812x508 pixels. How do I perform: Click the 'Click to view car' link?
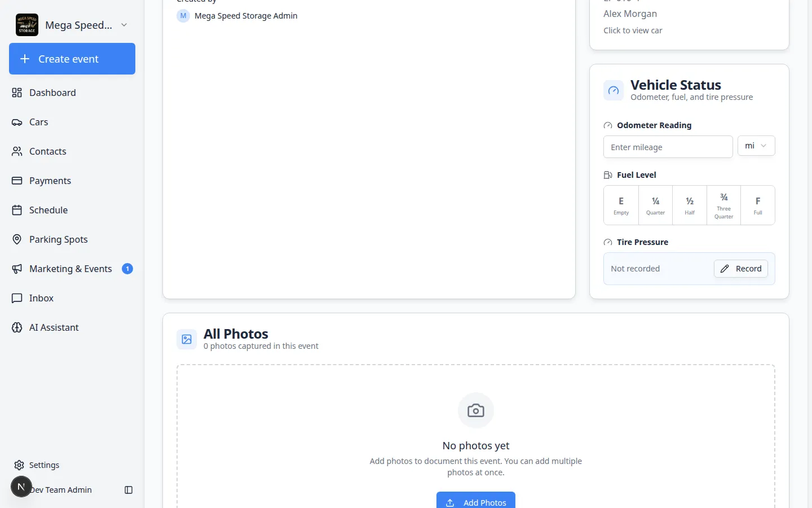coord(633,30)
